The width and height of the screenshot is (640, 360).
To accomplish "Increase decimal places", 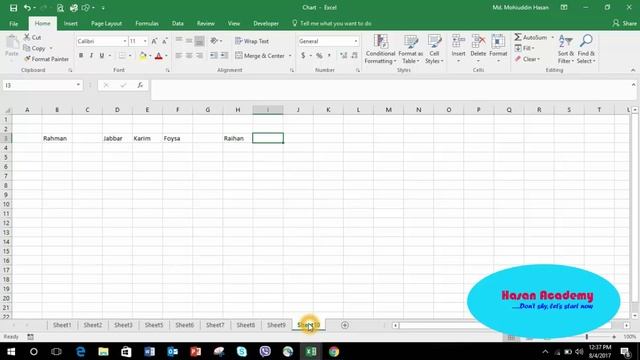I will [x=343, y=56].
